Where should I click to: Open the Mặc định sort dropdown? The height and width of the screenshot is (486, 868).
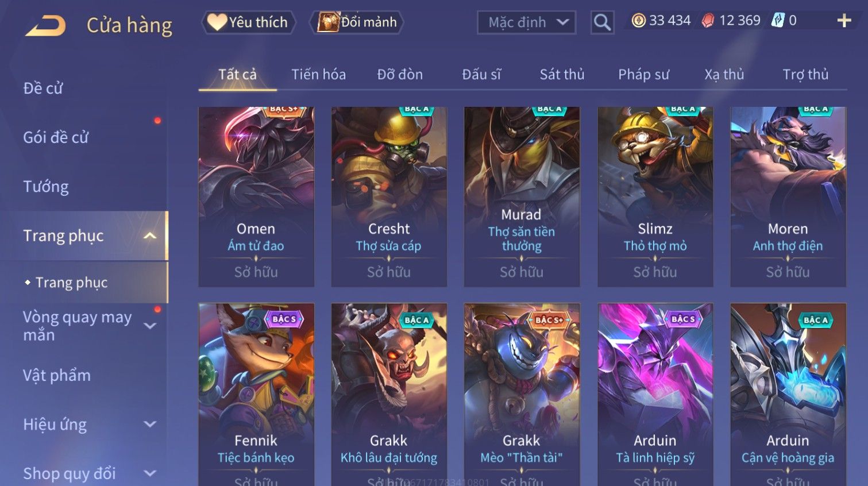coord(526,22)
